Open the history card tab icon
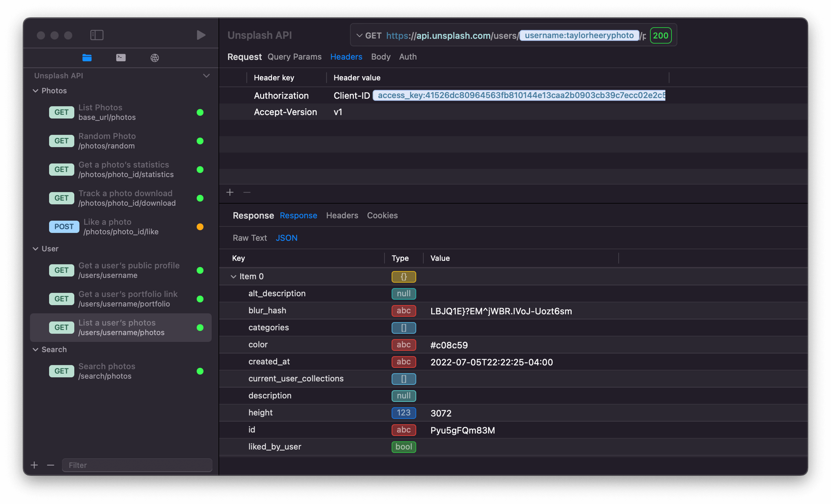Viewport: 831px width, 504px height. coord(121,58)
